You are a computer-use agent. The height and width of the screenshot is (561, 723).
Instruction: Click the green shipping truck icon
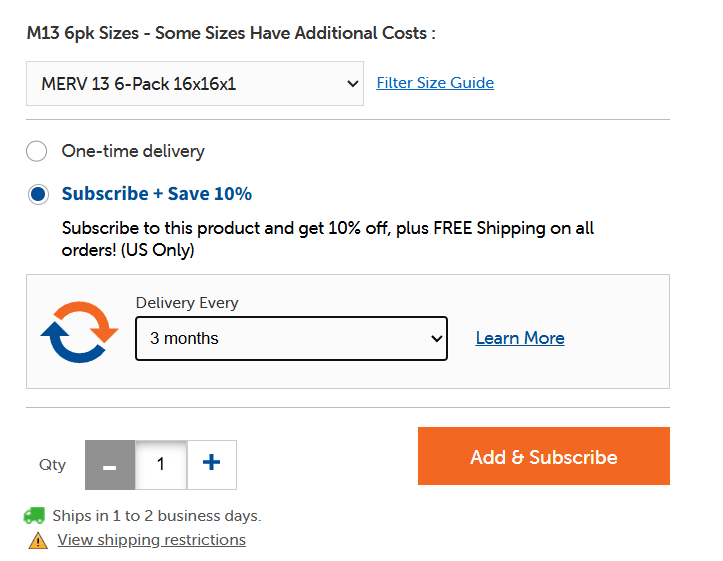coord(34,516)
